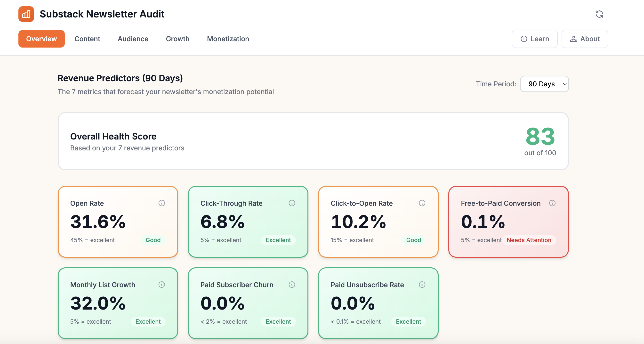644x344 pixels.
Task: Click the Needs Attention status badge
Action: click(529, 240)
